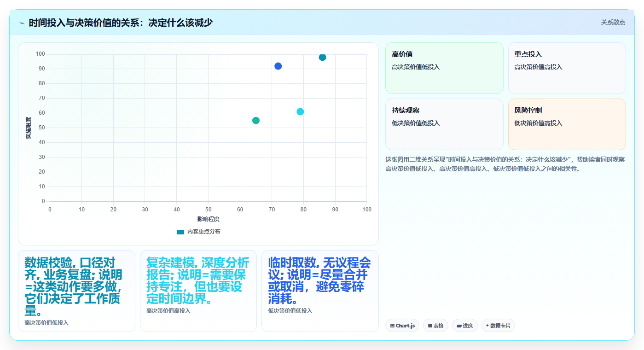Select the 进度 chip

465,326
